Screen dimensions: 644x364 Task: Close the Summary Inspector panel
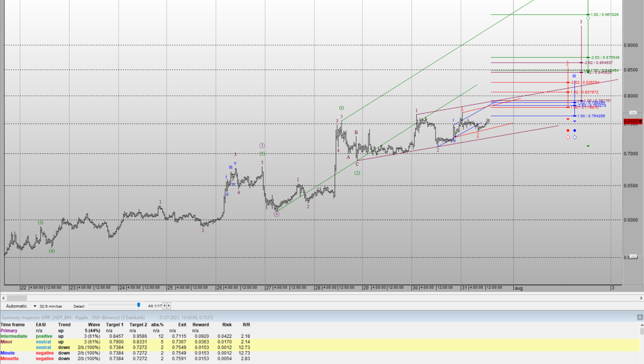coord(640,318)
